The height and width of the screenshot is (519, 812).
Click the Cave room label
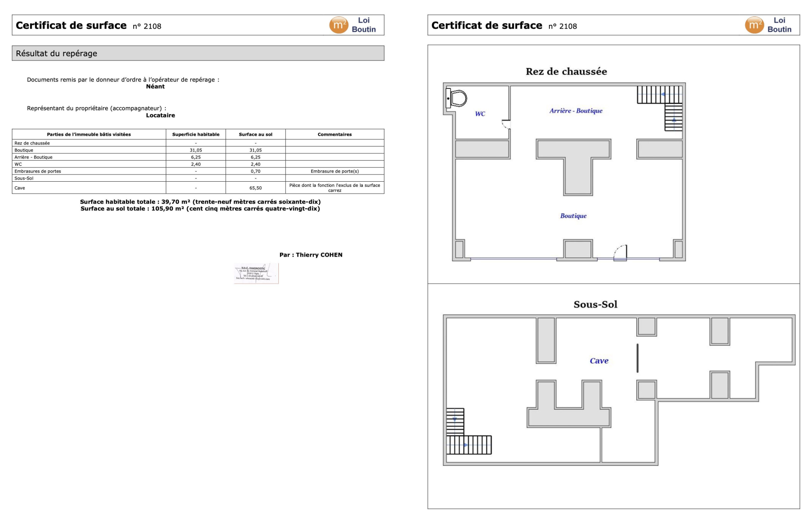click(599, 361)
